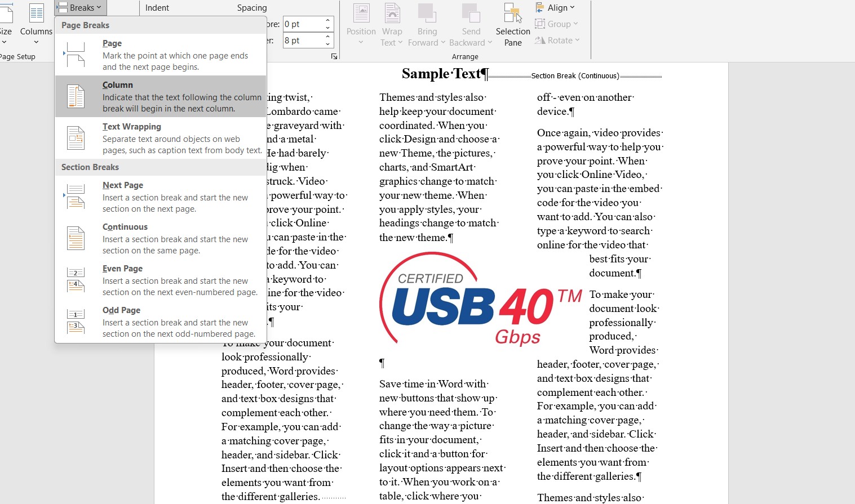Click the Spacing After 8 pt field
The image size is (855, 504).
tap(303, 41)
